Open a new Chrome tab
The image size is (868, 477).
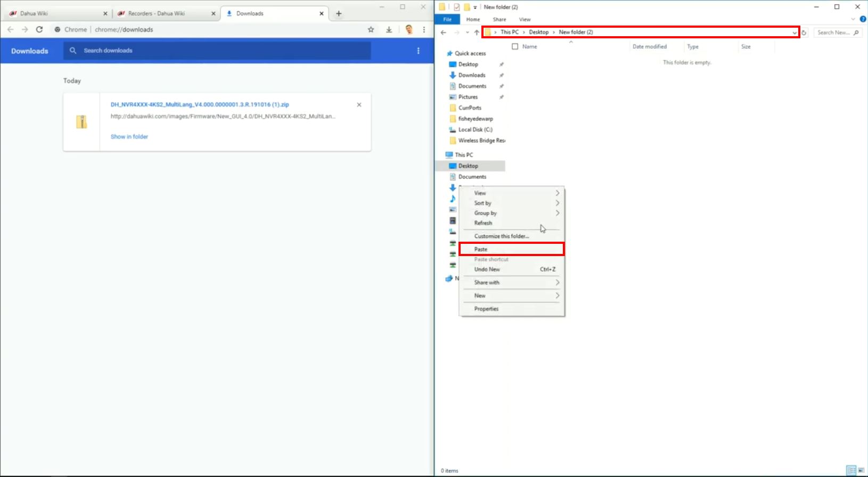coord(339,13)
